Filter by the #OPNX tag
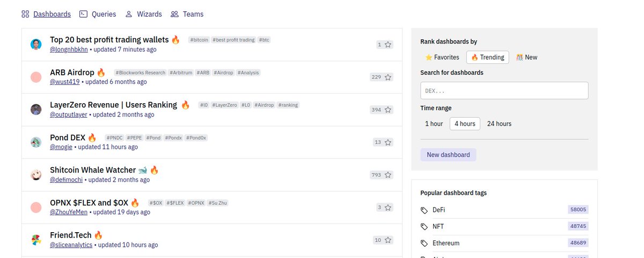 click(196, 203)
